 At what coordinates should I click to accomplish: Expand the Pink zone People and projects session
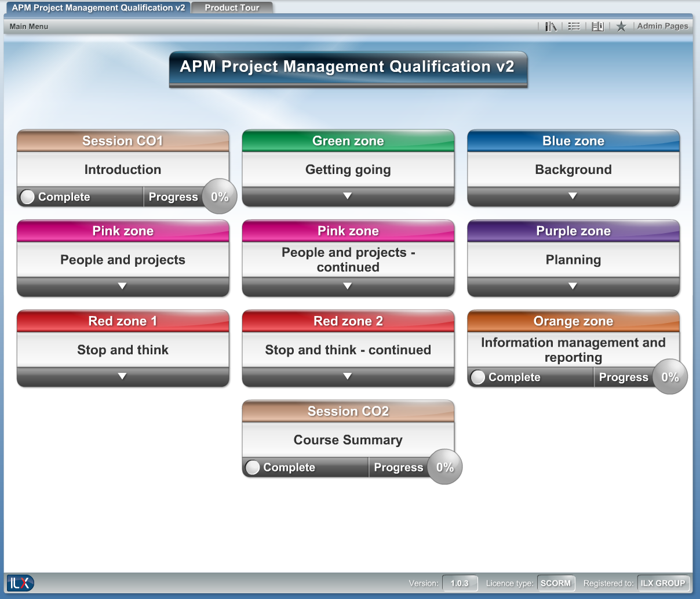tap(122, 286)
